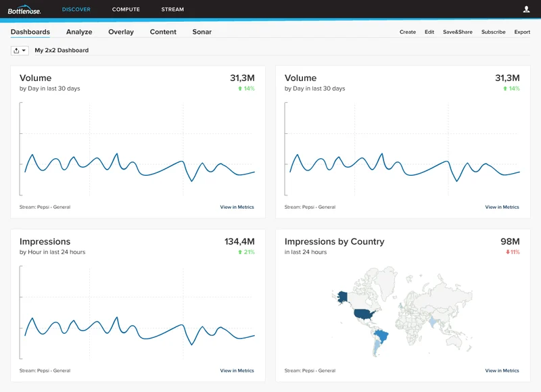Click 'in last 24 hours' subtitle
Screen dimensions: 541x392
pyautogui.click(x=306, y=252)
